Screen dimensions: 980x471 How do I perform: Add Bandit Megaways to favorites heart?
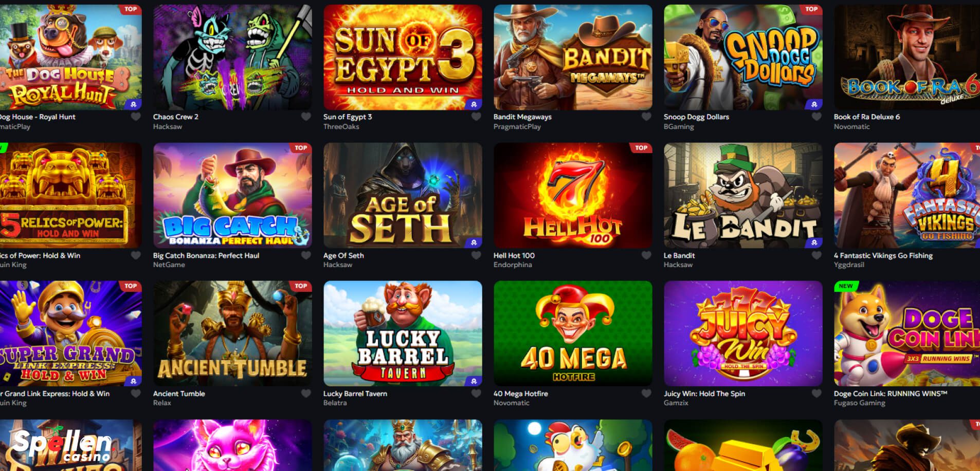point(646,117)
